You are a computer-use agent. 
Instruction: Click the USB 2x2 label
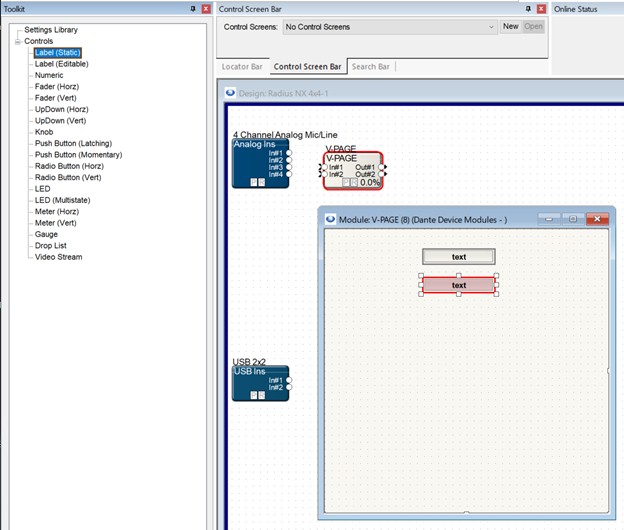click(249, 362)
